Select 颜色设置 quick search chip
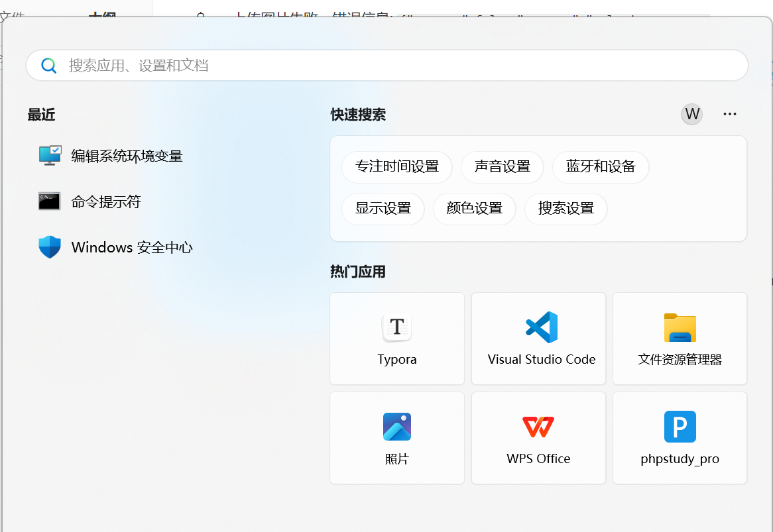 coord(474,209)
